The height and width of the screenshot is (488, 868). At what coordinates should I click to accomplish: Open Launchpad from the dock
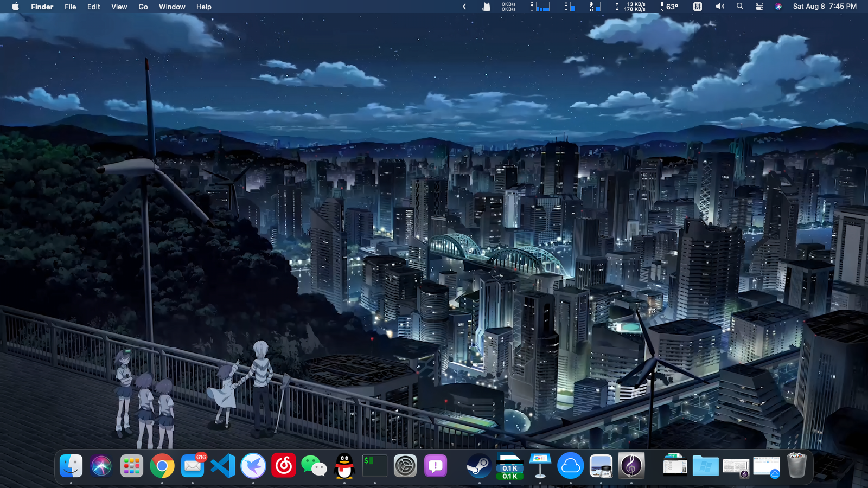click(x=131, y=466)
